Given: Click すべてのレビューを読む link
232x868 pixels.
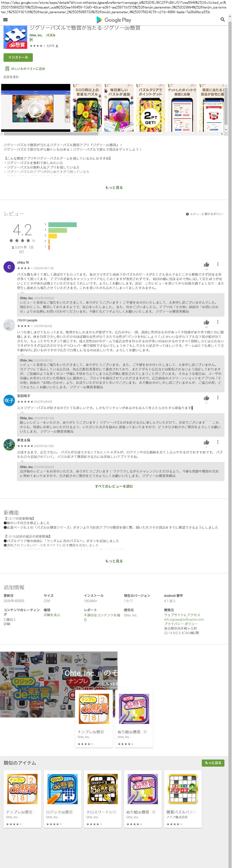Looking at the screenshot, I should tap(114, 486).
